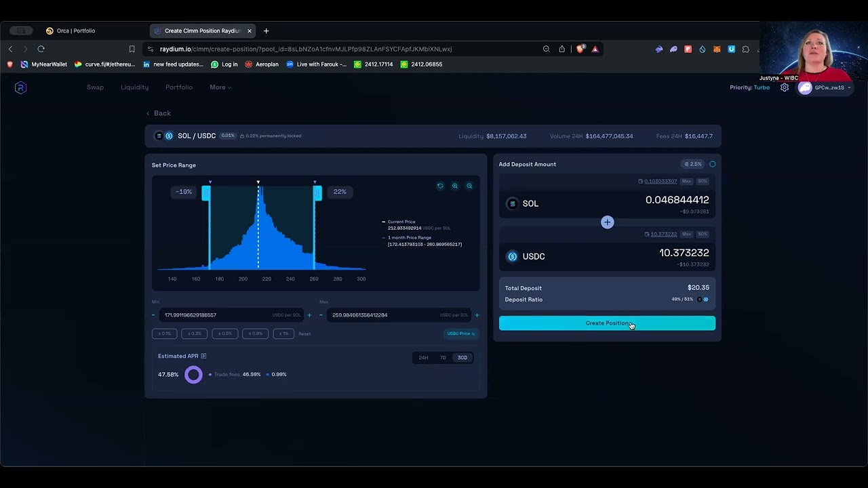
Task: Open the MetaMask fox extension
Action: tap(717, 49)
